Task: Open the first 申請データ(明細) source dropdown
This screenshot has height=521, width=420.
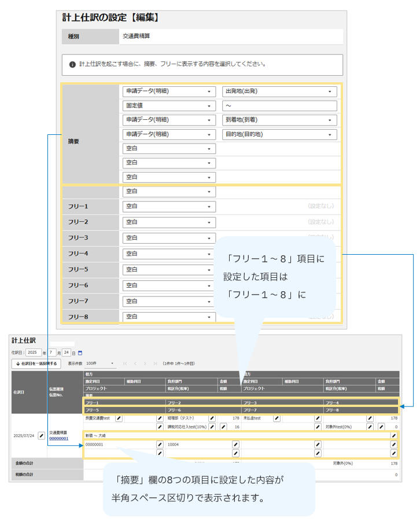Action: pyautogui.click(x=169, y=91)
